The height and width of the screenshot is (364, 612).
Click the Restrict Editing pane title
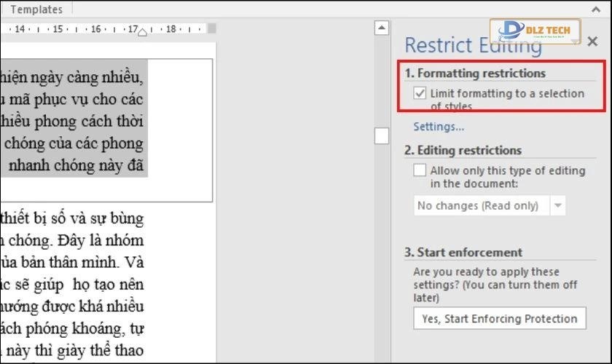tap(473, 45)
